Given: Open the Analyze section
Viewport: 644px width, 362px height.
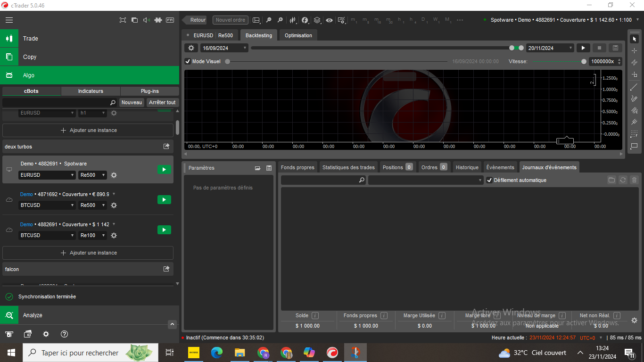Looking at the screenshot, I should 90,315.
